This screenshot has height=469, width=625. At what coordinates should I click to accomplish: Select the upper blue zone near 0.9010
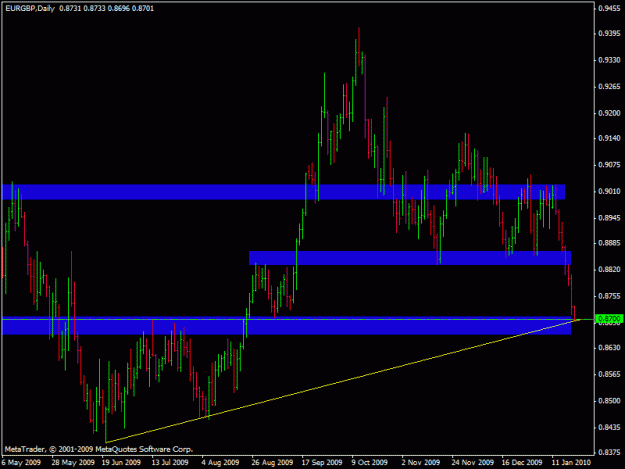tap(283, 192)
